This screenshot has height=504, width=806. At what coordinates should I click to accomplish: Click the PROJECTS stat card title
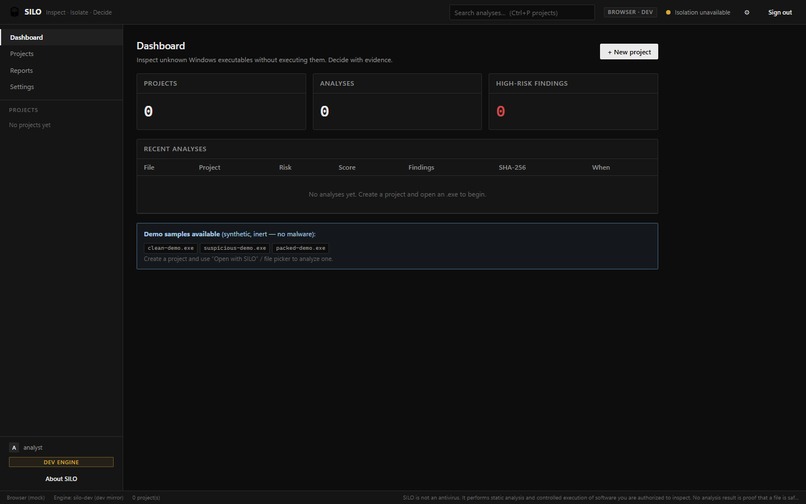tap(160, 83)
